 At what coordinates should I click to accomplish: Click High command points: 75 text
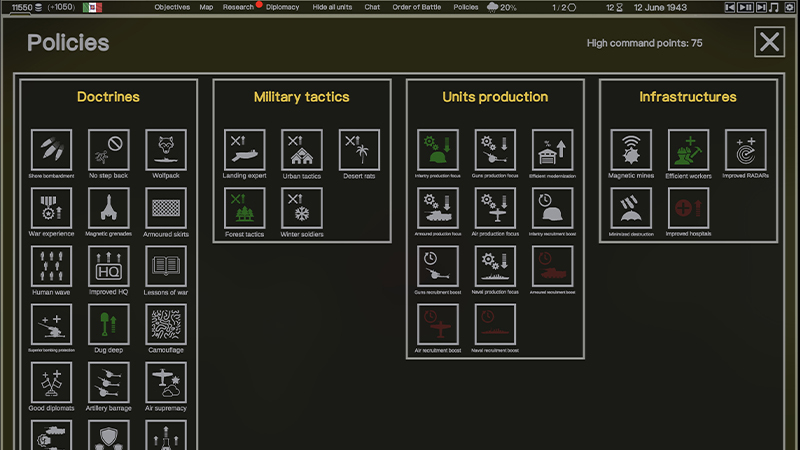coord(644,43)
